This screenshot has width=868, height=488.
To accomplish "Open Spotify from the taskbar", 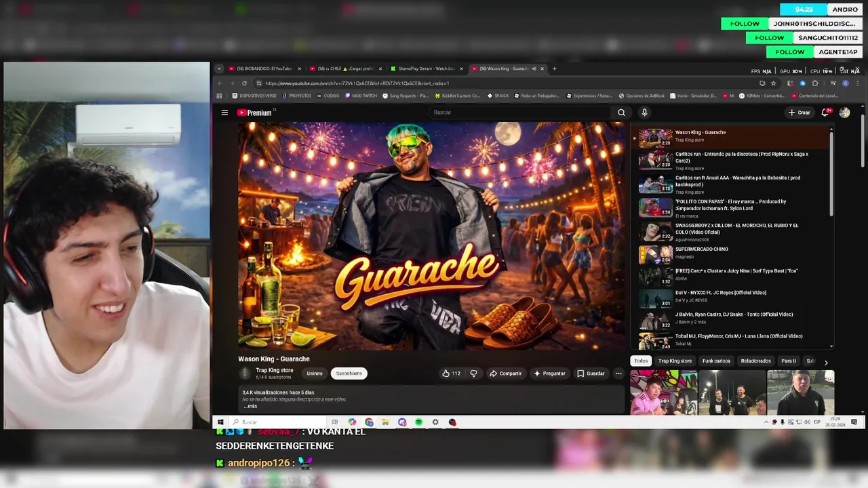I will (x=418, y=422).
